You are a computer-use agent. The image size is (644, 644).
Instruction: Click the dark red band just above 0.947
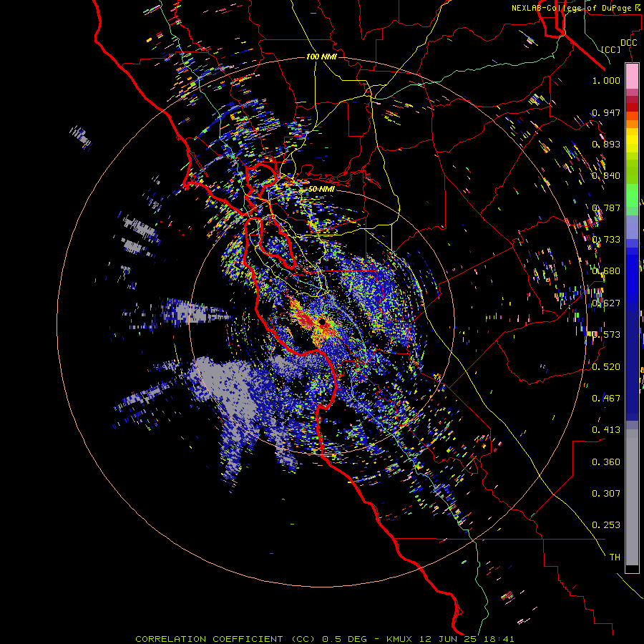pos(632,107)
